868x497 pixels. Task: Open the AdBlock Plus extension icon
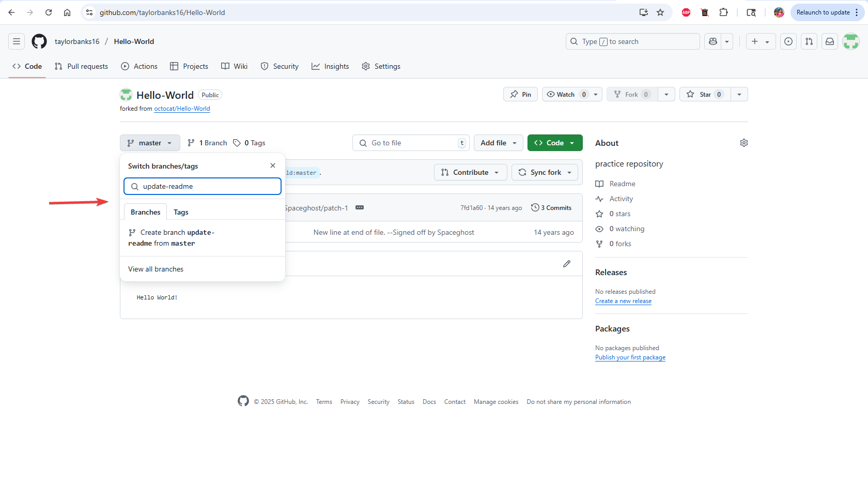[x=686, y=12]
